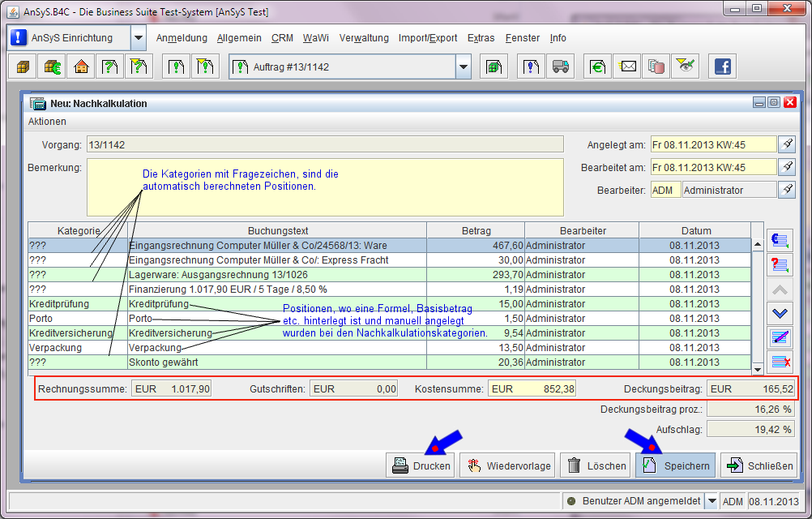Expand the Auftrag #13/1142 dropdown
Screen dimensions: 812x519
[463, 66]
